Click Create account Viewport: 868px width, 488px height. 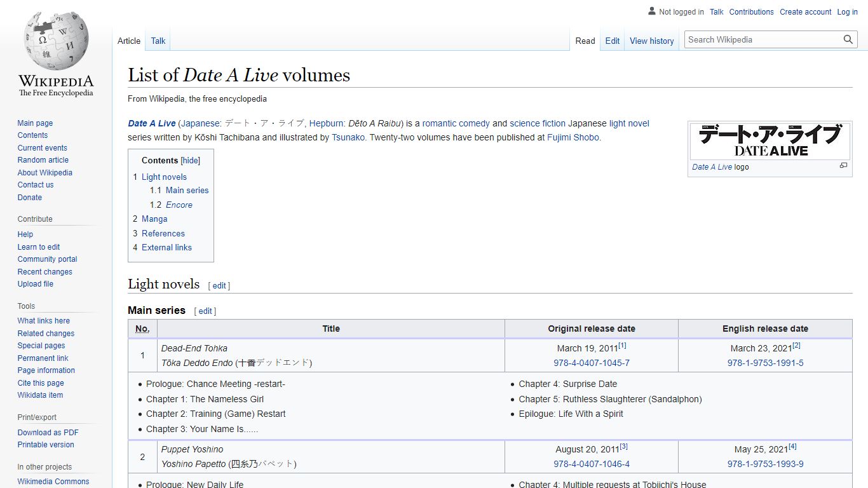pyautogui.click(x=806, y=11)
